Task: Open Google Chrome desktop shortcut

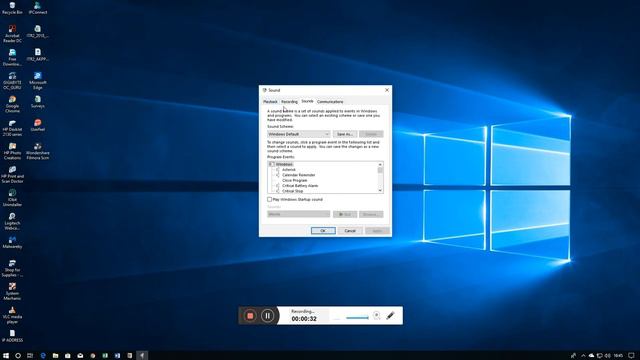Action: pos(12,104)
